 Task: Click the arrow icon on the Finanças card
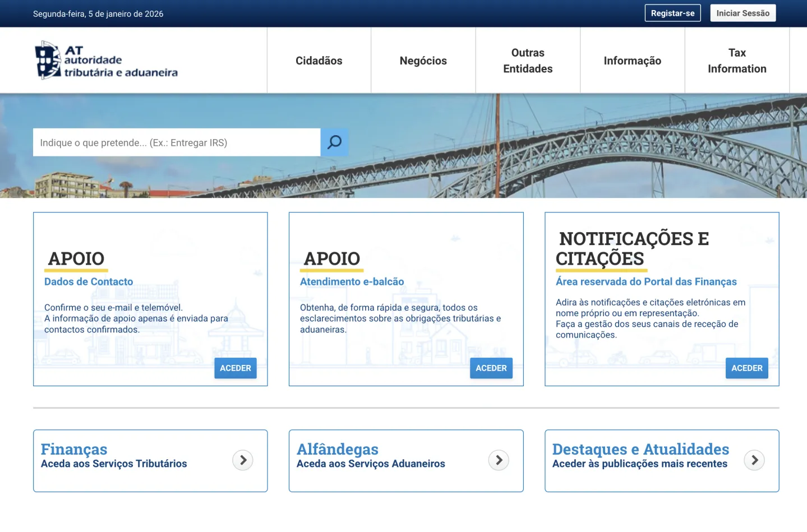243,460
